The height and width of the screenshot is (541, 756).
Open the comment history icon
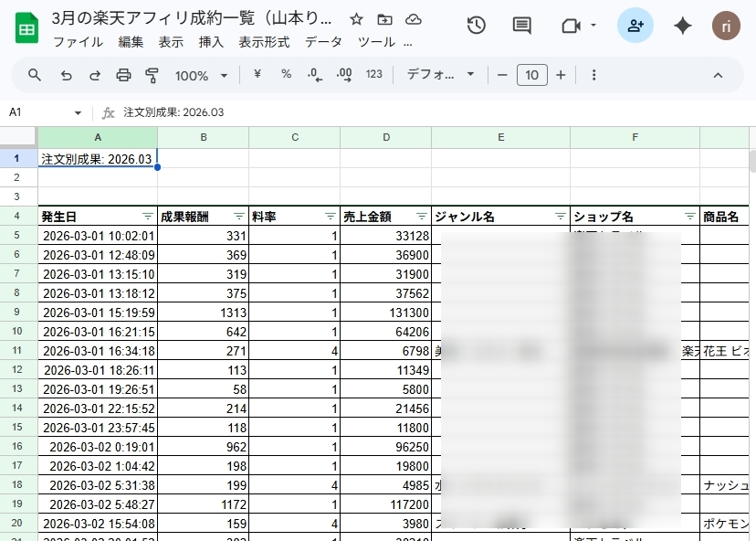point(520,27)
